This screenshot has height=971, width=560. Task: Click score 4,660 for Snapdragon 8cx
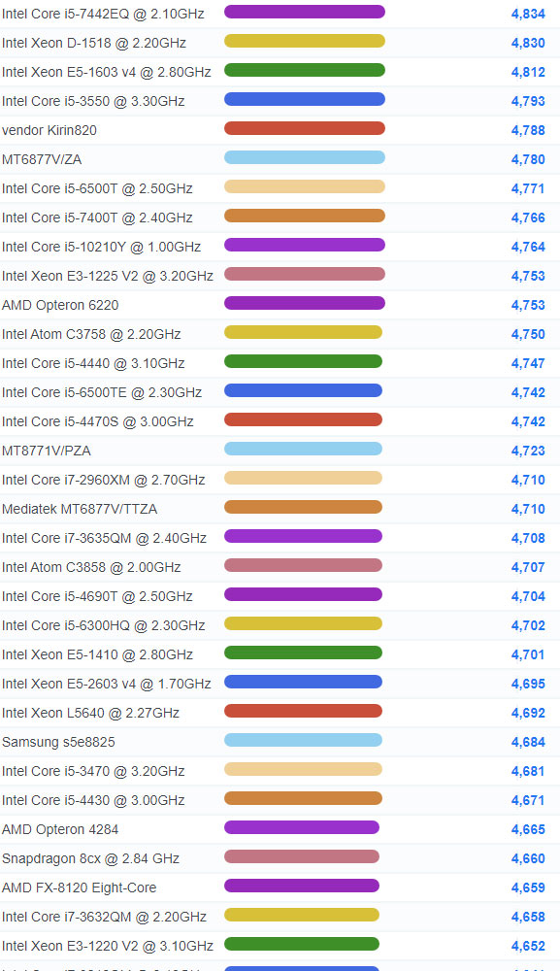click(x=528, y=857)
